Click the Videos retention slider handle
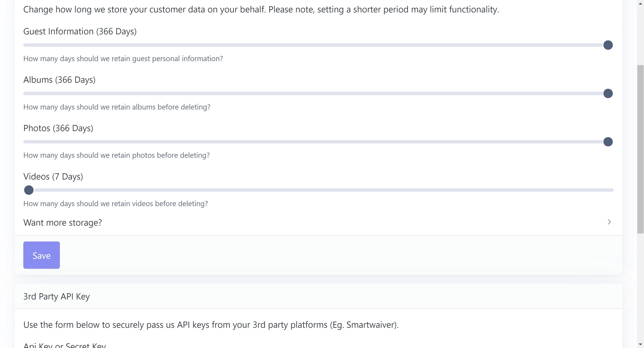 29,190
